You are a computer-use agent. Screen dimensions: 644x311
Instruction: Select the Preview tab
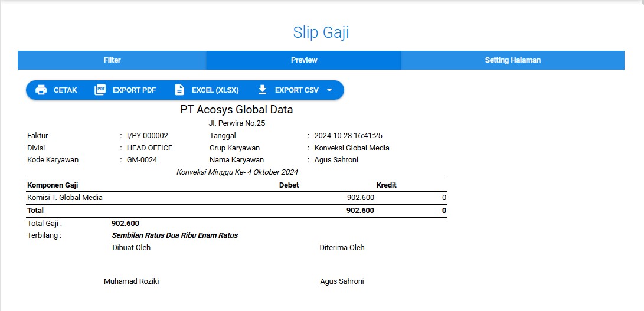[x=304, y=60]
